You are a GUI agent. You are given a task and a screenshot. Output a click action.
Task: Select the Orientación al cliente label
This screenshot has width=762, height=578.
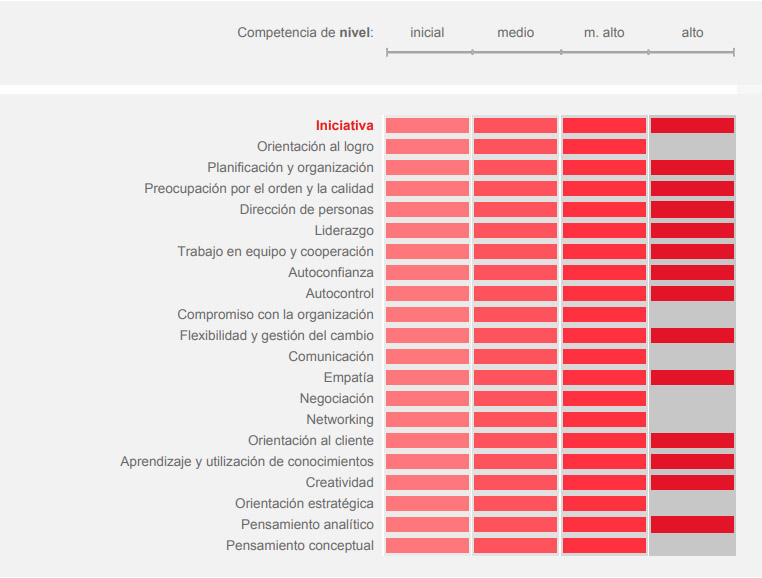pos(311,441)
